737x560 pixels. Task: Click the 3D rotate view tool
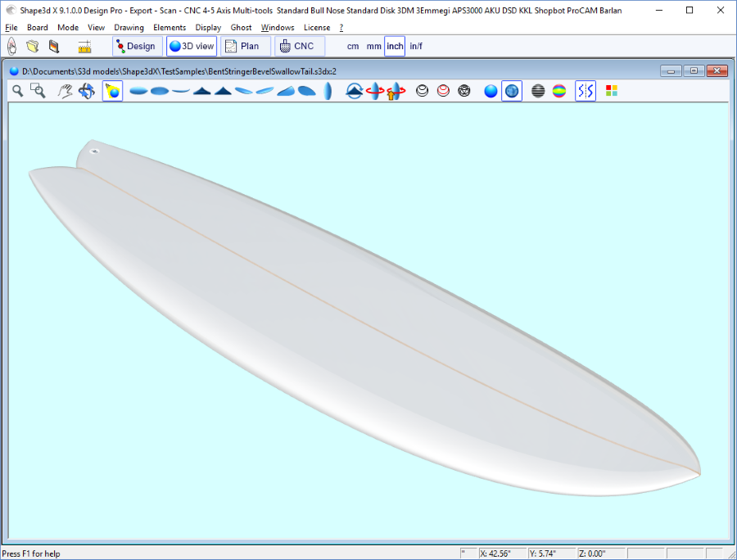pos(87,91)
